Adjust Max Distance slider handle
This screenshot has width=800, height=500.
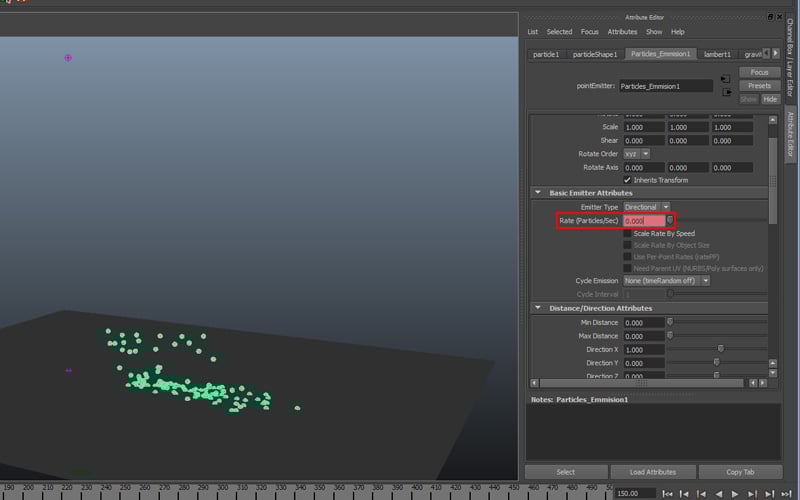(670, 335)
